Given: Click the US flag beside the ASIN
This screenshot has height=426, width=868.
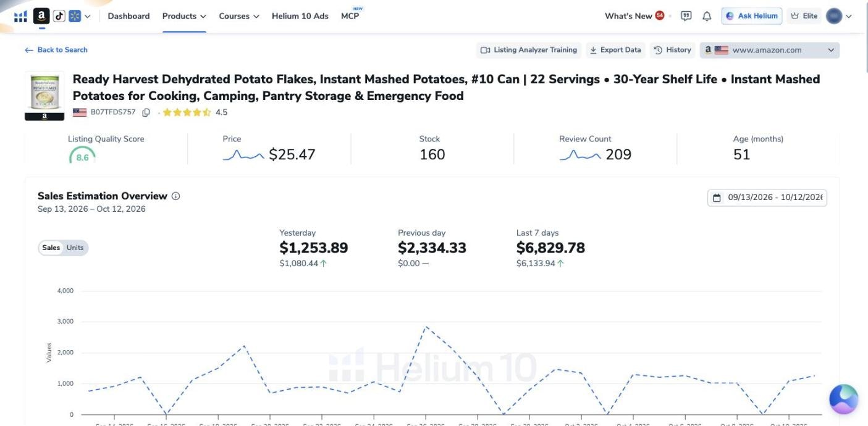Looking at the screenshot, I should tap(80, 112).
